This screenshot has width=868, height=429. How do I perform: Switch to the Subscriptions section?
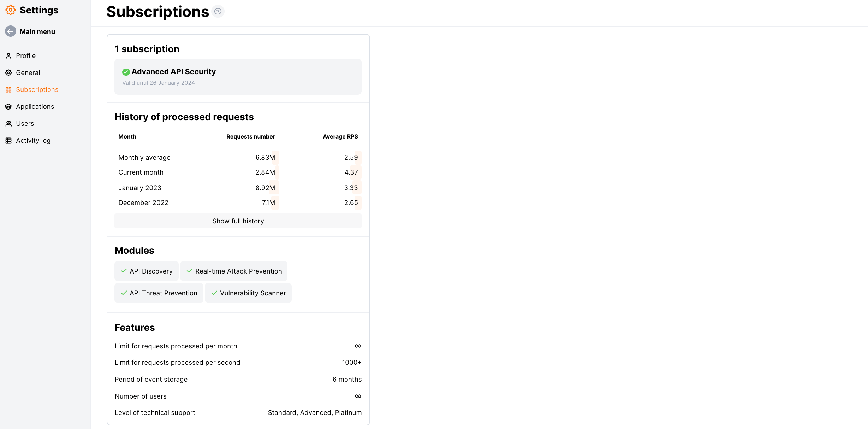[x=37, y=89]
